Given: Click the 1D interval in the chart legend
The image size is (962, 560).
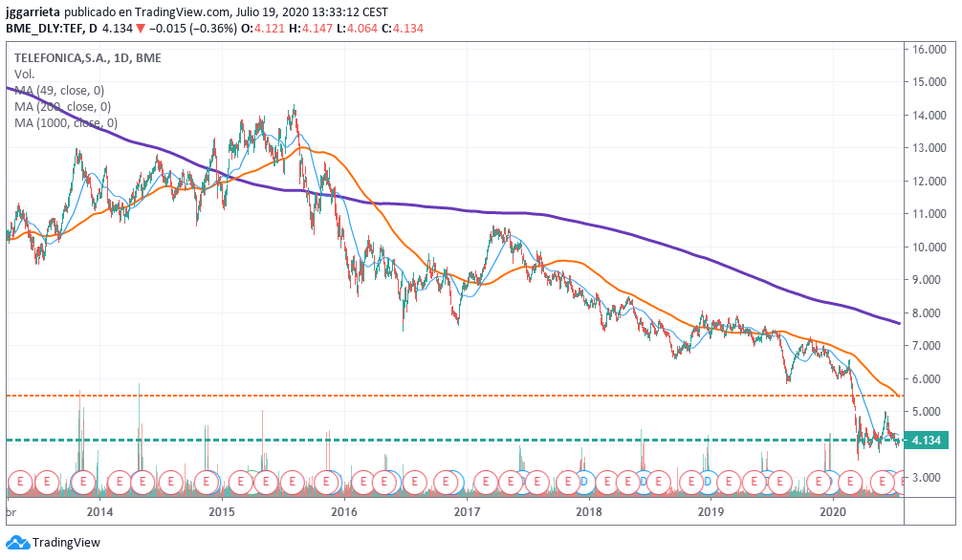Looking at the screenshot, I should pyautogui.click(x=121, y=58).
